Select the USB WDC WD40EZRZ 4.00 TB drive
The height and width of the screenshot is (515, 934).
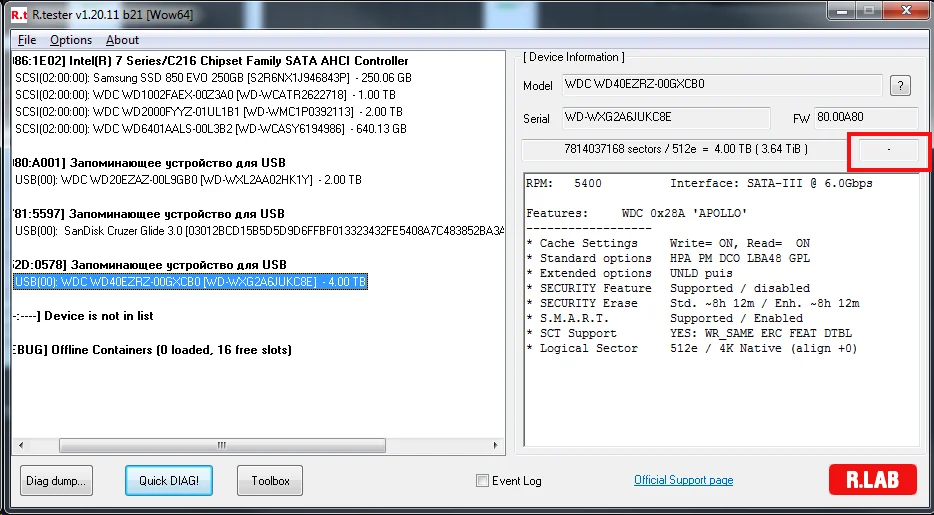click(190, 282)
